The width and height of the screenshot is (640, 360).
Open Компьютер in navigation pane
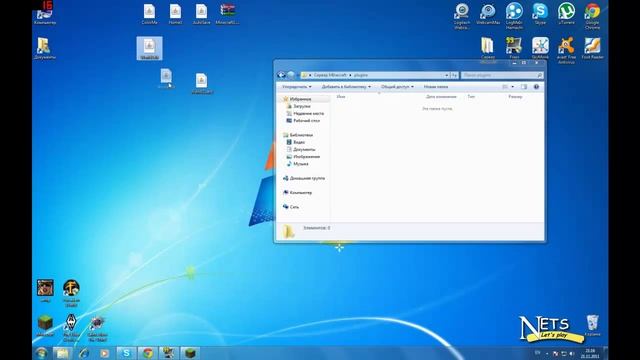(x=301, y=193)
